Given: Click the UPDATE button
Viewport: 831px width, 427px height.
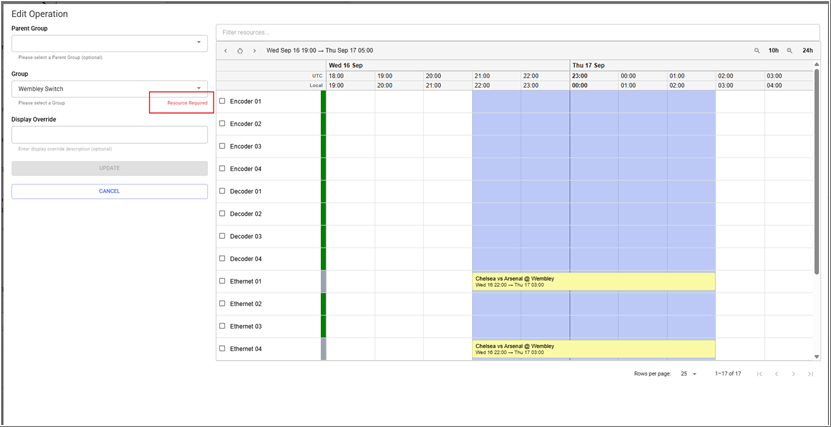Looking at the screenshot, I should click(109, 168).
